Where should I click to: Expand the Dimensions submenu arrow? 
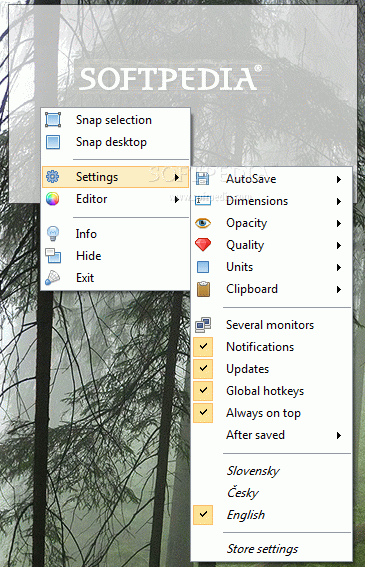[x=339, y=201]
